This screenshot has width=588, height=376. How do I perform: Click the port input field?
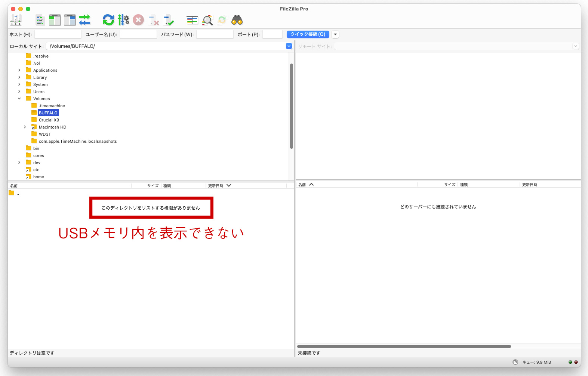tap(273, 34)
